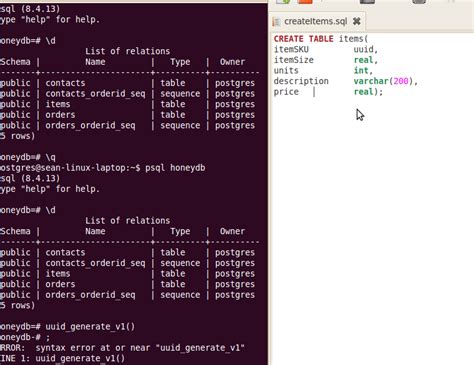Click the uuid type on the itemSKU line
The width and height of the screenshot is (474, 365).
363,49
